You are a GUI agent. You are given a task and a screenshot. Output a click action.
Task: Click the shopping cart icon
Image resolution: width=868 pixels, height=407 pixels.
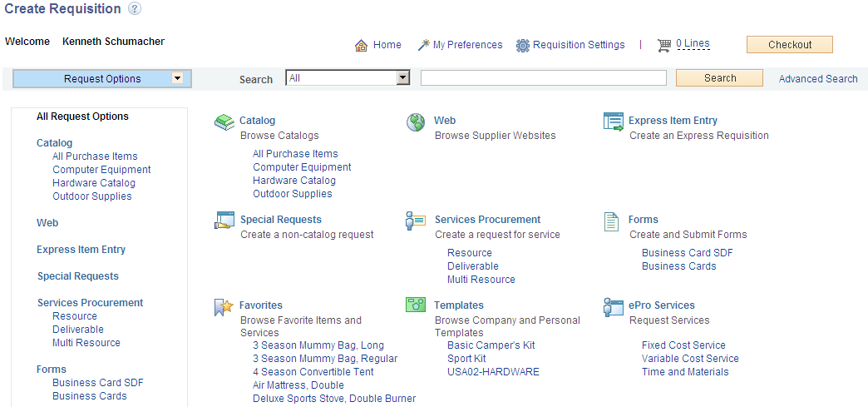664,46
